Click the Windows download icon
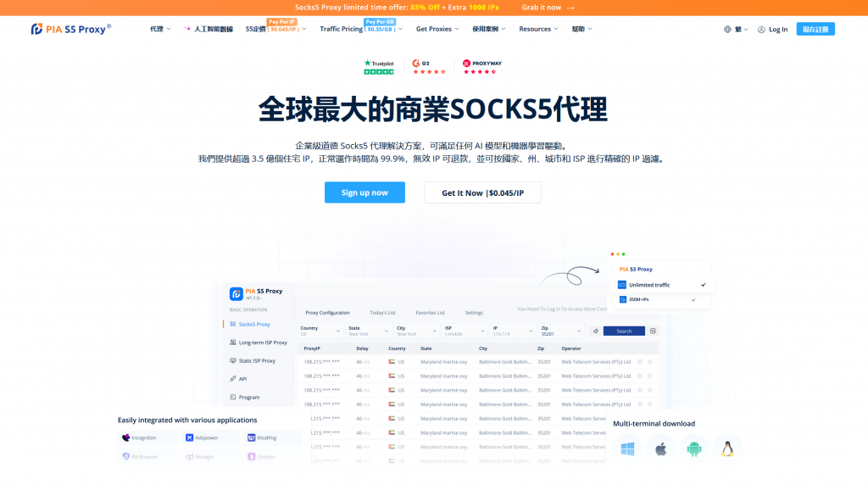This screenshot has height=490, width=868. point(627,449)
